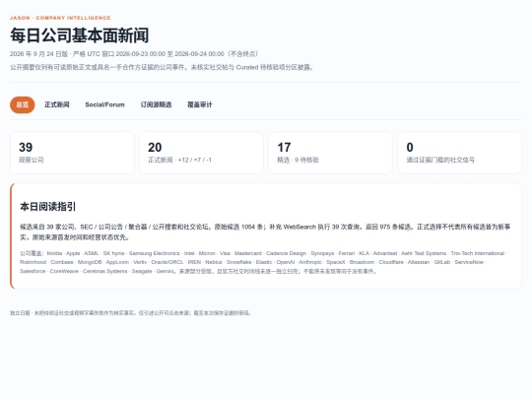Click the 候选来自 39 家公司 paragraph

(265, 232)
